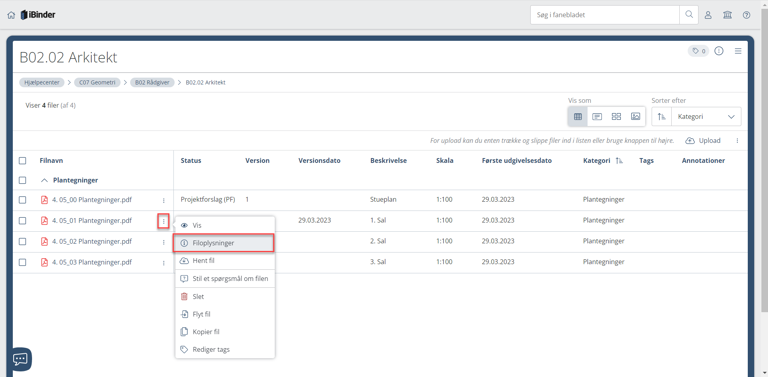Screen dimensions: 768x377
Task: Choose Stil et spørgsmål om filen
Action: pyautogui.click(x=225, y=279)
